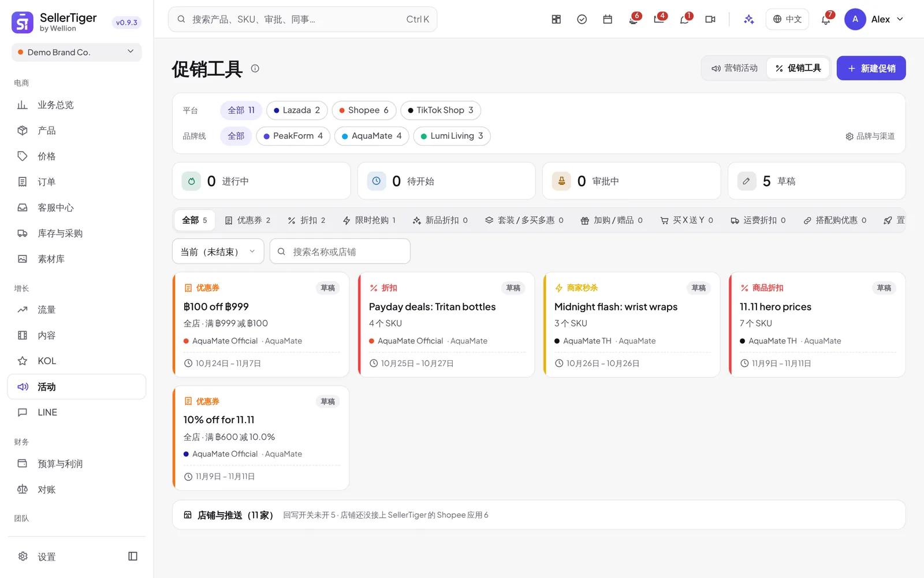
Task: Open 库存与采购 in the sidebar
Action: click(76, 233)
